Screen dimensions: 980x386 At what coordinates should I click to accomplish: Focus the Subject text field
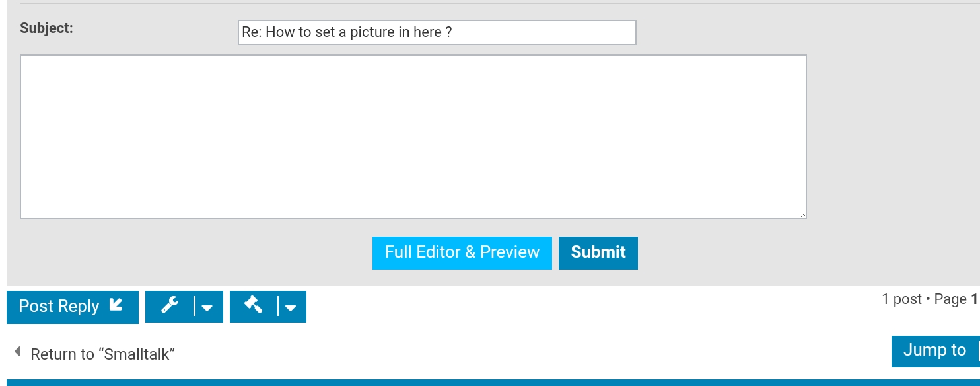tap(437, 32)
